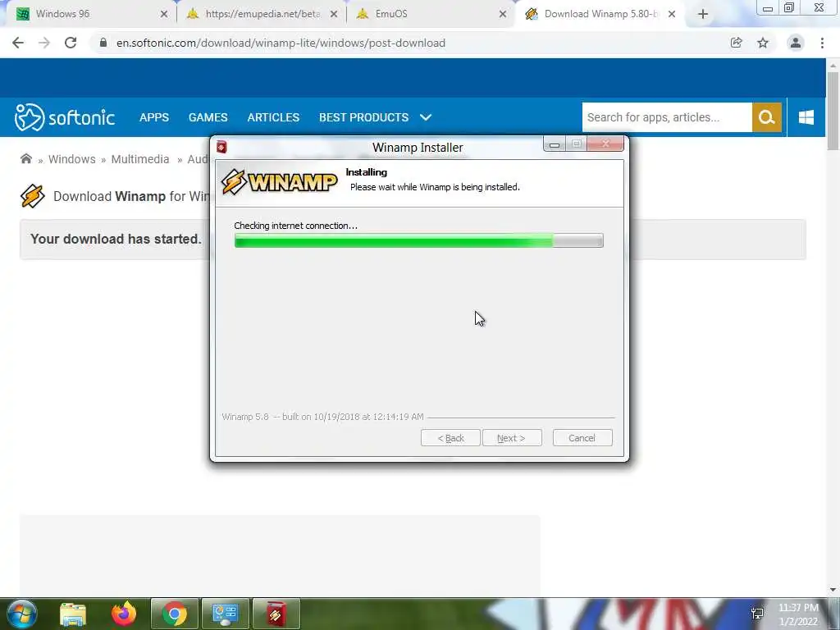Click 'Winamp 5.8 -- built on' version text
The image size is (840, 630).
322,417
